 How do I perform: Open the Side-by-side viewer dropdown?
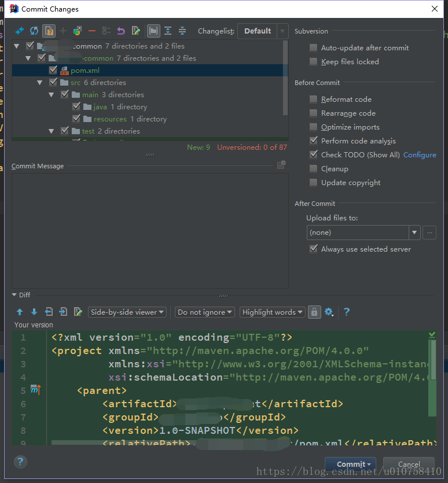(127, 312)
